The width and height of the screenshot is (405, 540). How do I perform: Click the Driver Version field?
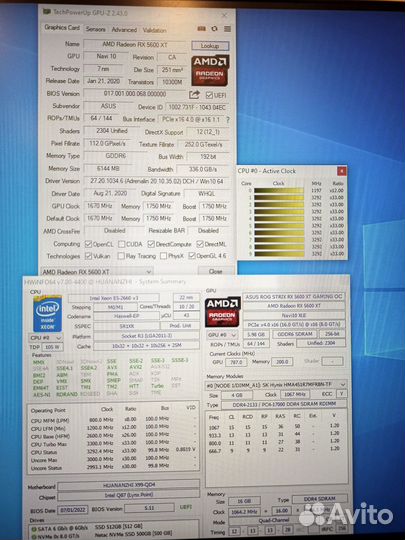[157, 181]
